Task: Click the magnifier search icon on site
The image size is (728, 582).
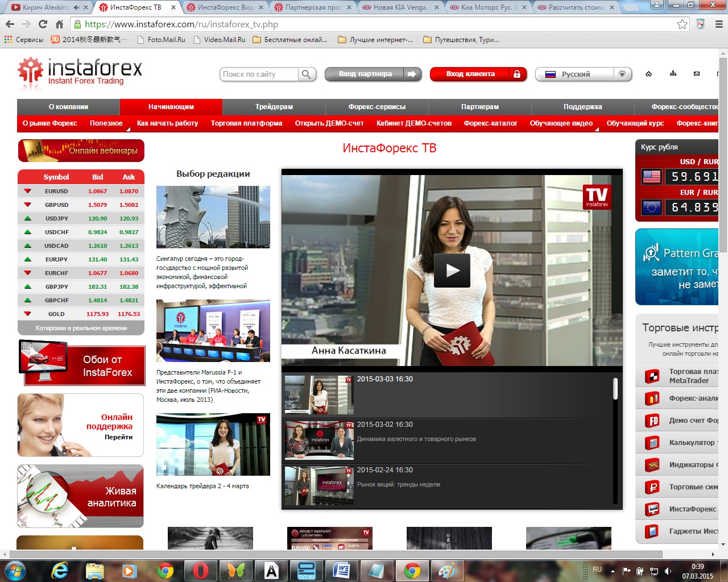Action: (307, 74)
